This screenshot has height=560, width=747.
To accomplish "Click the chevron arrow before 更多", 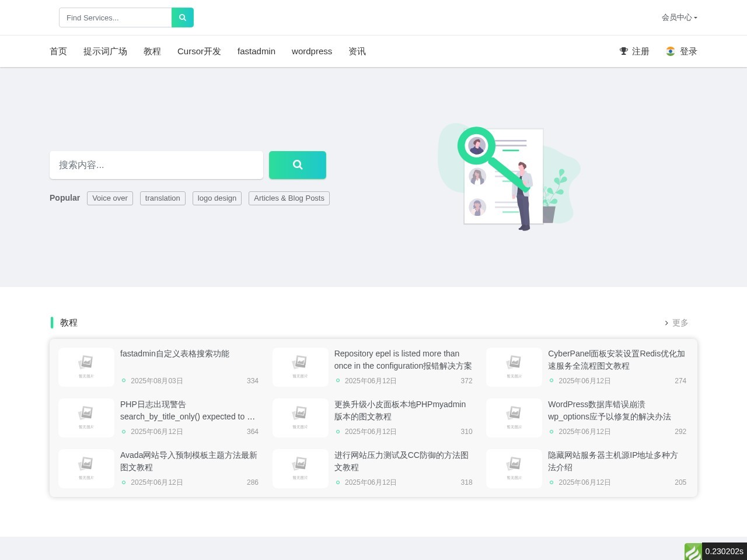I will click(666, 323).
